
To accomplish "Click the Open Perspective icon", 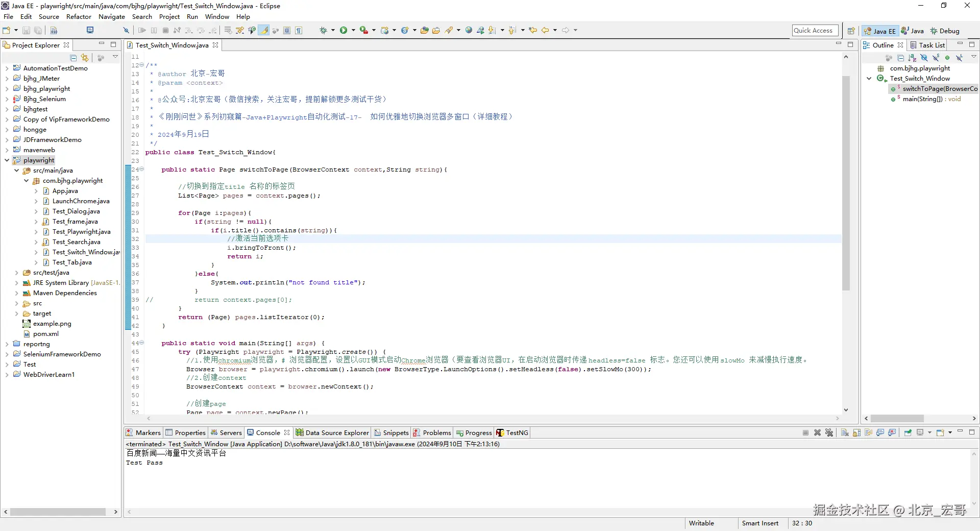I will (x=851, y=31).
